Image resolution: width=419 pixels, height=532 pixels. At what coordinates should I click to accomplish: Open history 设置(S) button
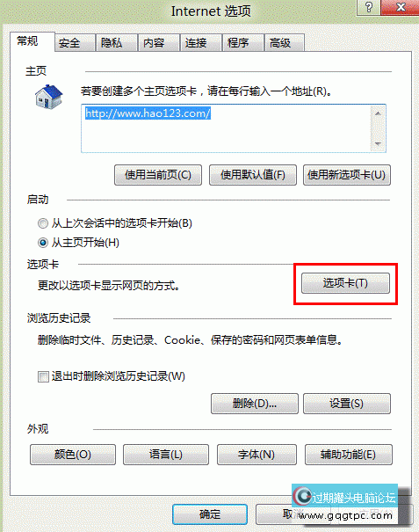click(347, 404)
